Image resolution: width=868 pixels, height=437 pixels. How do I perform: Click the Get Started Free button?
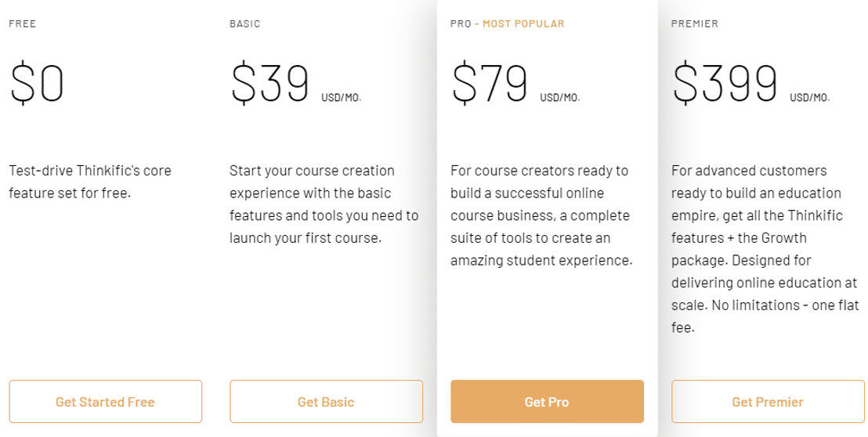tap(105, 402)
